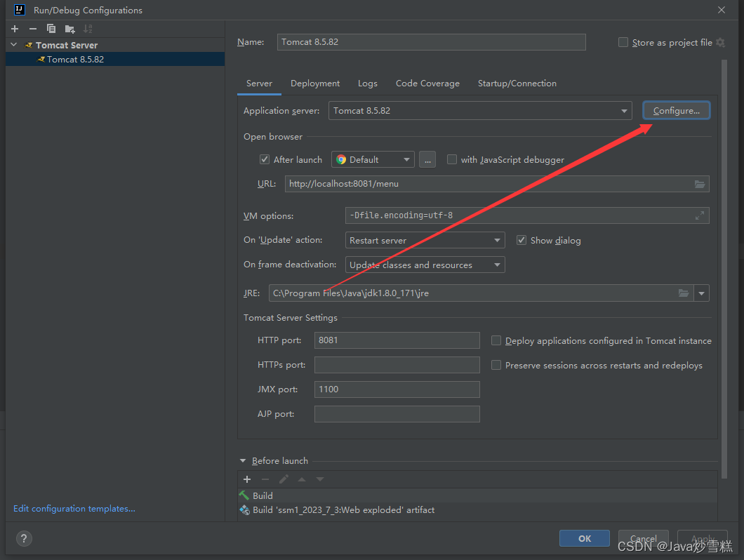This screenshot has width=744, height=560.
Task: Open the On 'Update' action dropdown
Action: (425, 240)
